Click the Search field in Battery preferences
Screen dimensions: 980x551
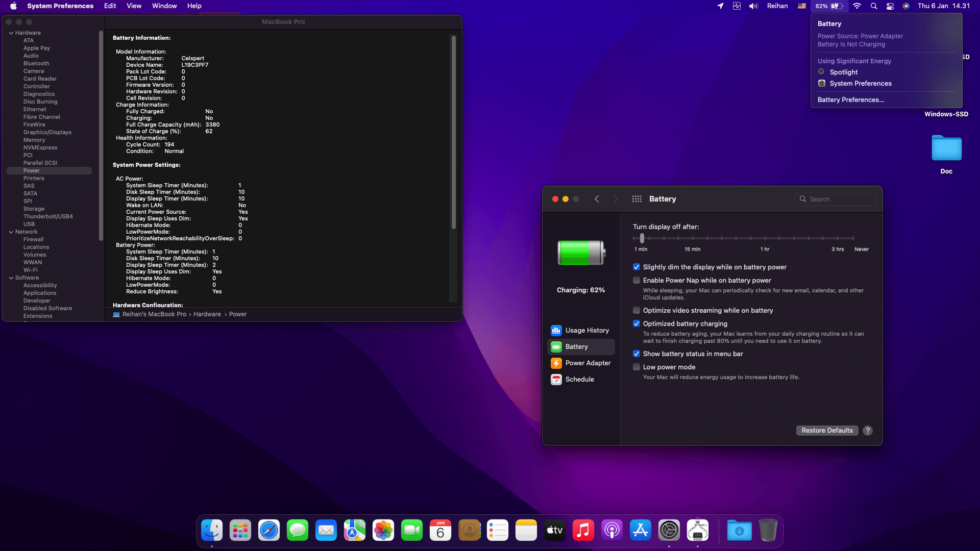tap(836, 199)
